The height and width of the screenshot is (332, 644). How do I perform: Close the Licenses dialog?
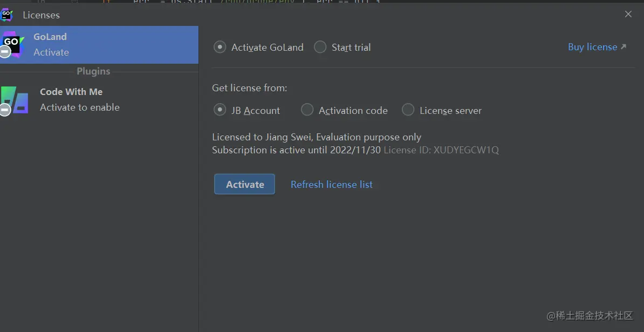coord(628,15)
